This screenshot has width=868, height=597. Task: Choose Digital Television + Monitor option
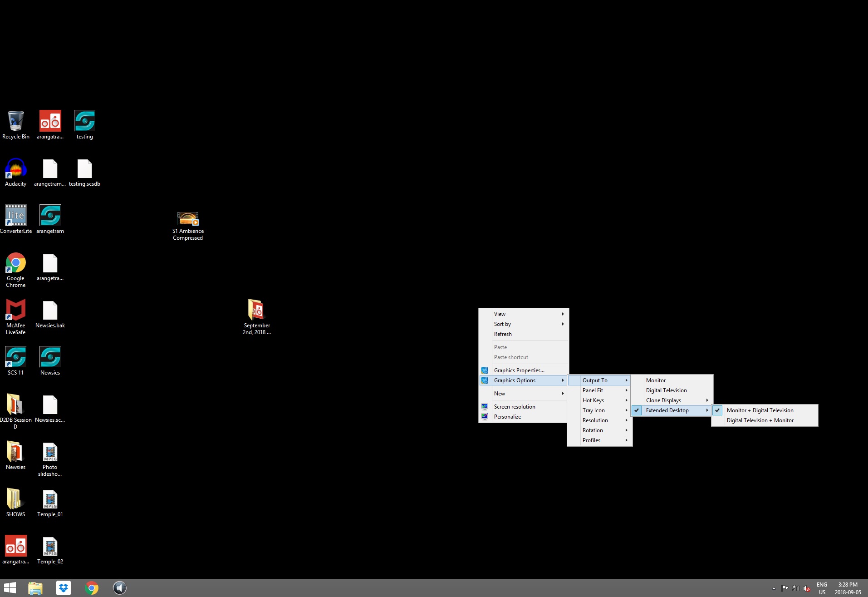pos(760,420)
